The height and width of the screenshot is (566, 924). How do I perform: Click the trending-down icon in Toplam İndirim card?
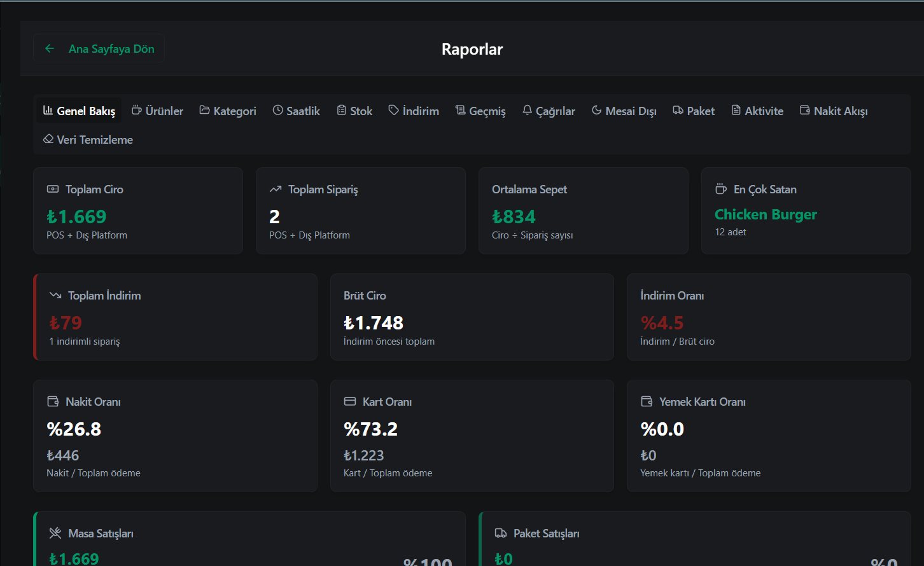pyautogui.click(x=55, y=295)
